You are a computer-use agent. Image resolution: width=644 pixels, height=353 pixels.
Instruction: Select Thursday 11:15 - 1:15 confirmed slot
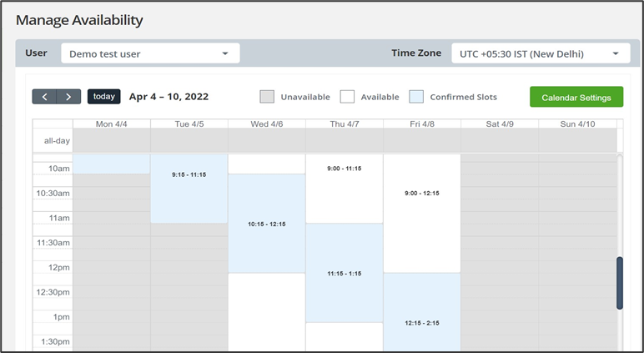coord(345,273)
